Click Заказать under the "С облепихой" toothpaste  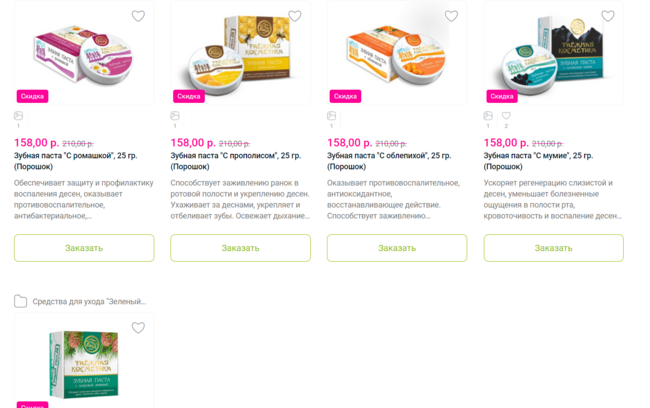pyautogui.click(x=397, y=248)
